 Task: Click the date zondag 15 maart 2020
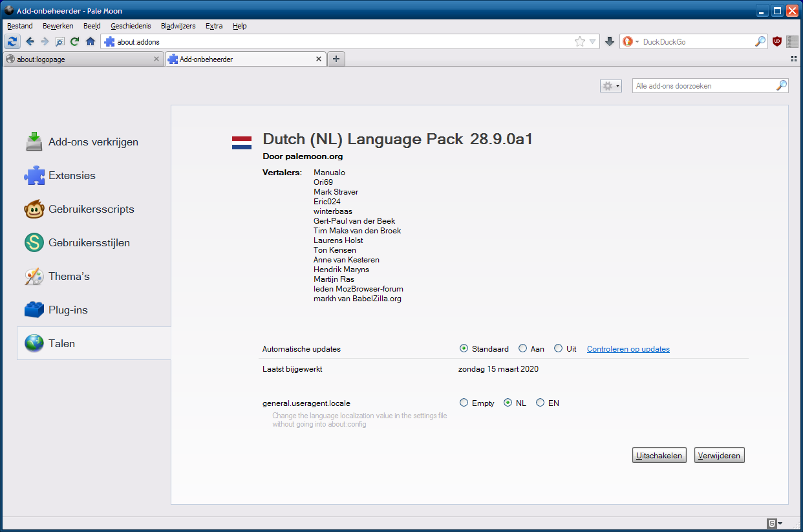[x=498, y=369]
